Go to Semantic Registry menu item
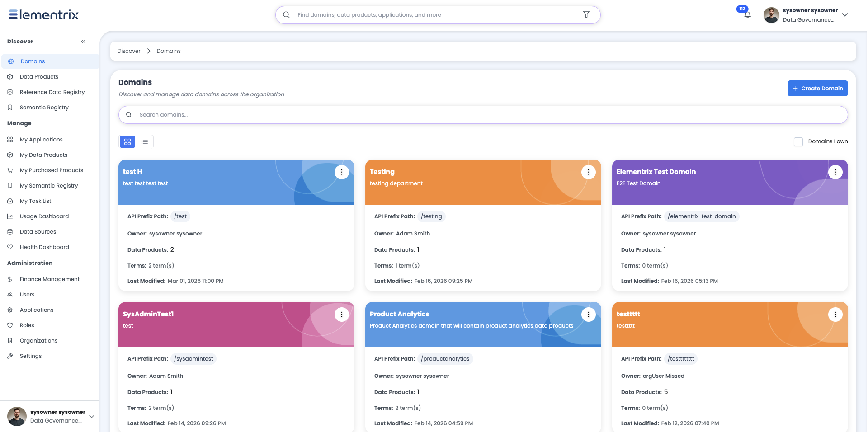868x432 pixels. click(44, 108)
